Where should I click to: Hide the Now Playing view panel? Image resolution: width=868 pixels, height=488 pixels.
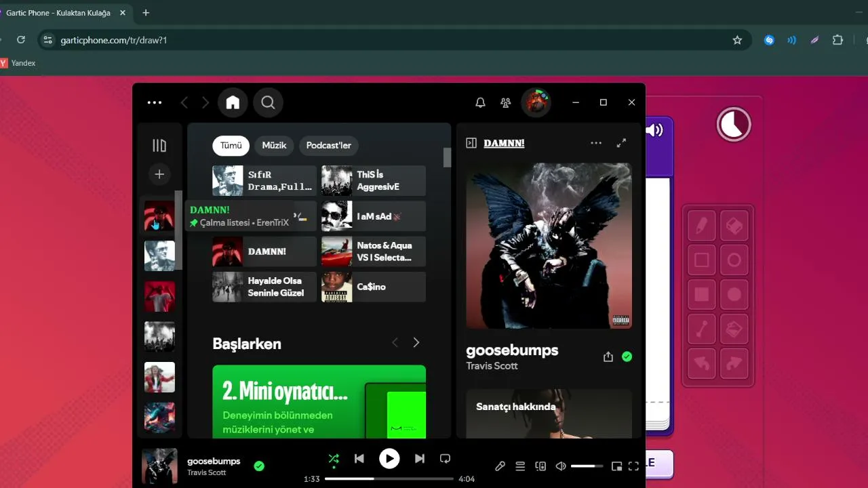point(471,143)
